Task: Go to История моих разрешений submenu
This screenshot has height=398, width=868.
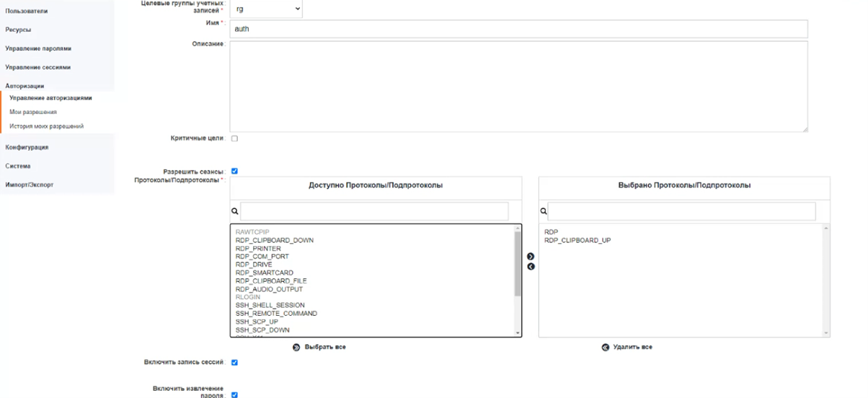Action: click(47, 126)
